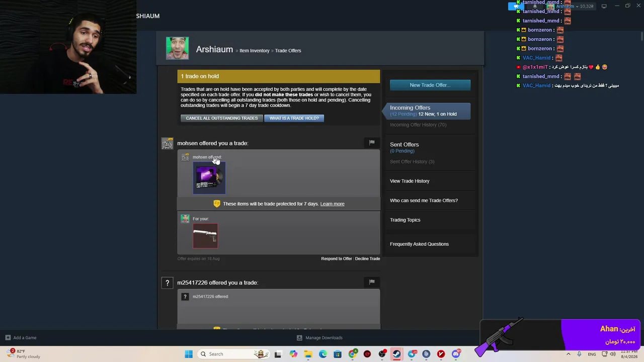The height and width of the screenshot is (362, 644).
Task: Click the microphone tray icon
Action: point(579,354)
